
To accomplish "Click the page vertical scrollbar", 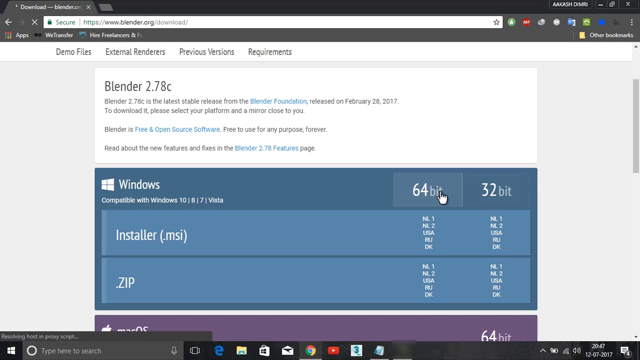I will click(636, 126).
